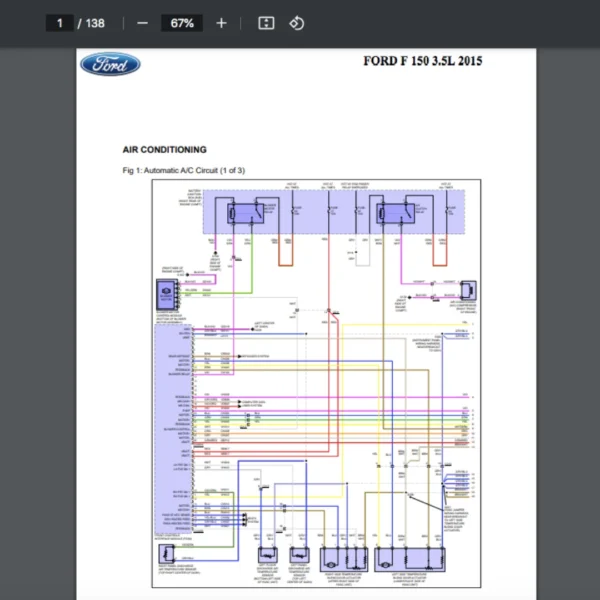The image size is (600, 600).
Task: Click the Fig 1 Automatic A/C Circuit caption
Action: [183, 170]
